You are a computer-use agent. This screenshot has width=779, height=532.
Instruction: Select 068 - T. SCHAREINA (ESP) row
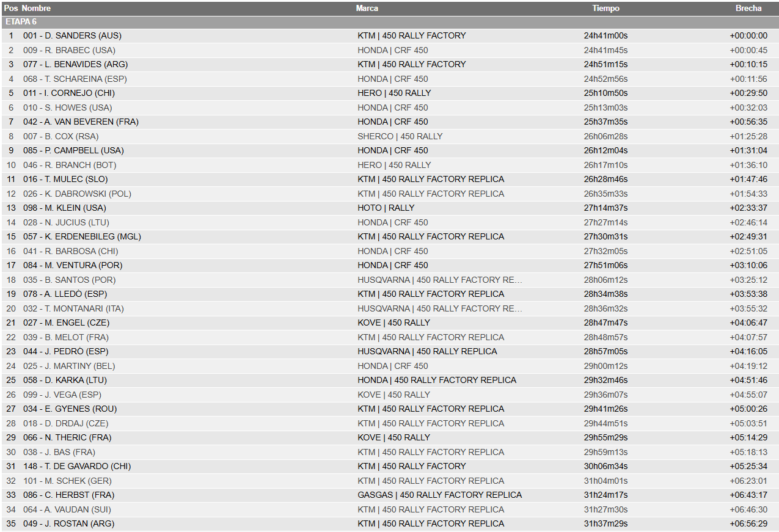click(x=389, y=79)
